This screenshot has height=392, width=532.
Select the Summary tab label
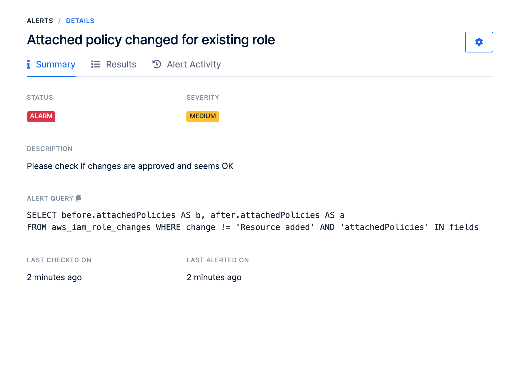(x=55, y=64)
